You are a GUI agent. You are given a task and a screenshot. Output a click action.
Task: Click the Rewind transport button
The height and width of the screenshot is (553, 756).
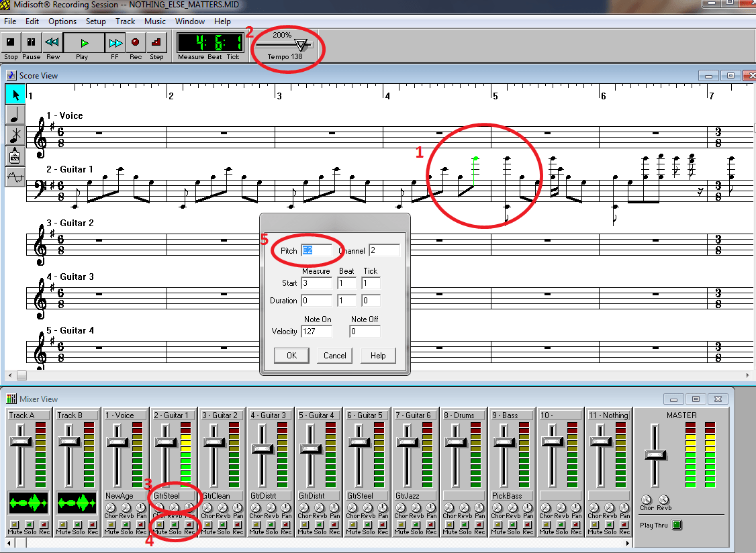click(52, 43)
